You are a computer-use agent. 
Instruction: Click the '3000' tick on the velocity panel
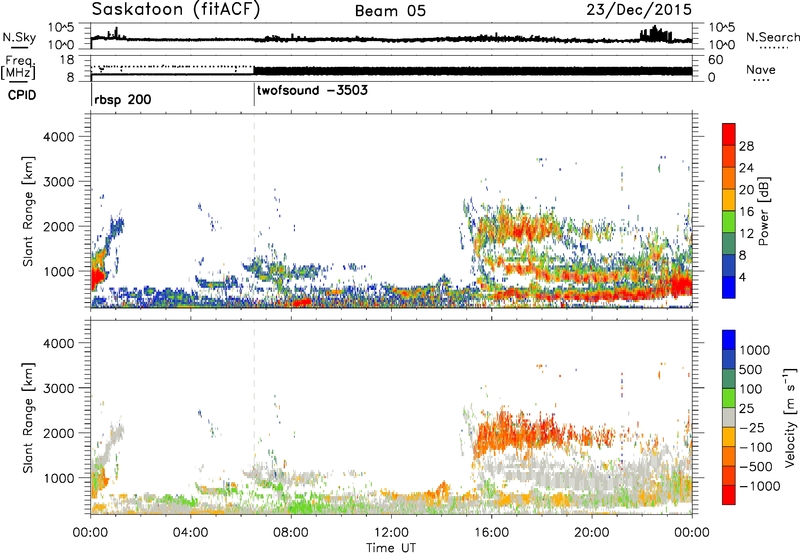(58, 388)
